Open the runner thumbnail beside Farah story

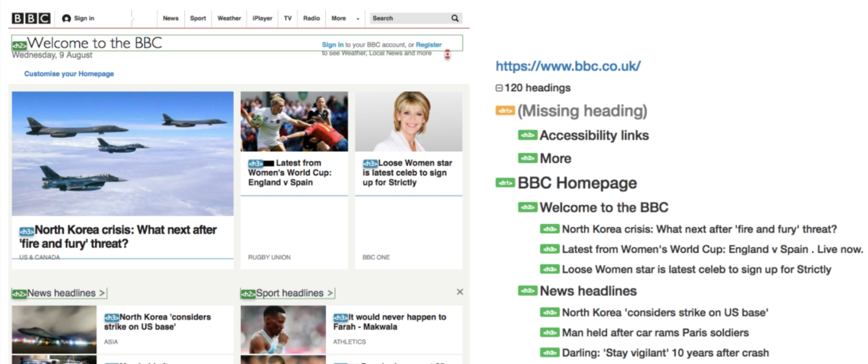[283, 330]
